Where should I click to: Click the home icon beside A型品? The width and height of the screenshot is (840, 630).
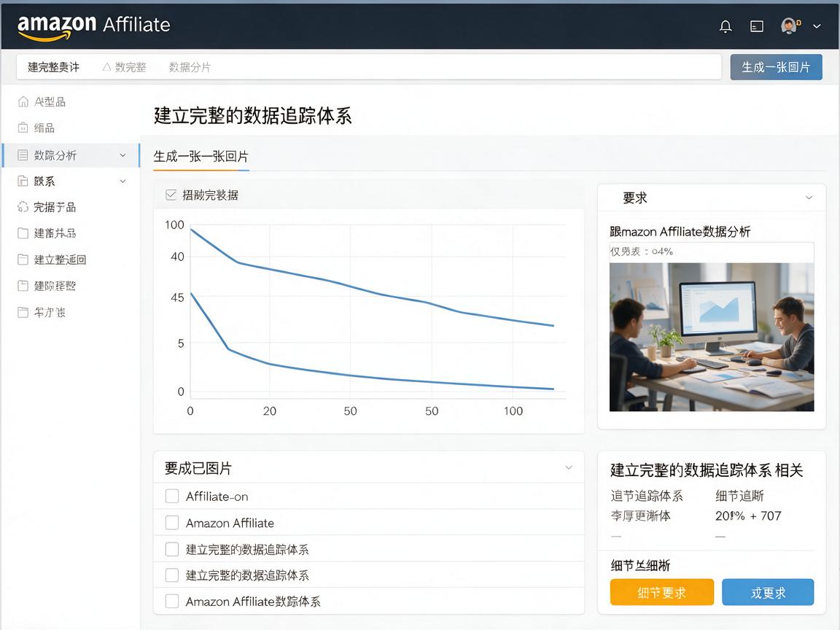(23, 101)
